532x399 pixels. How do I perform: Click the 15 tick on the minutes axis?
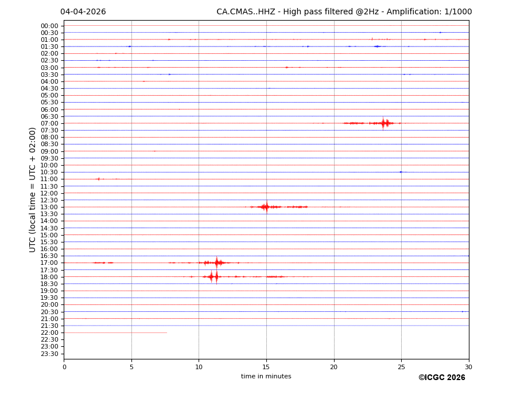[x=266, y=367]
